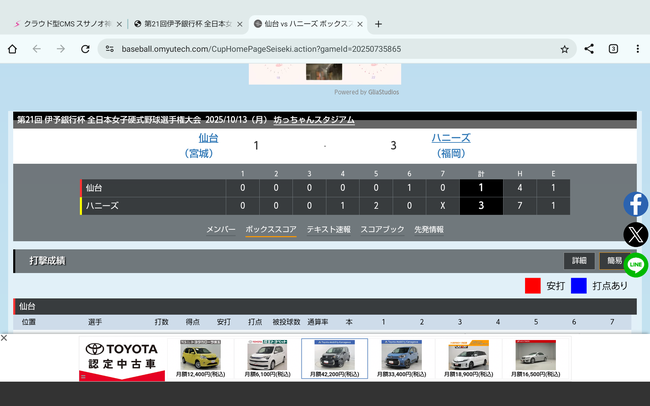
Task: Click the address bar URL field
Action: [x=330, y=48]
